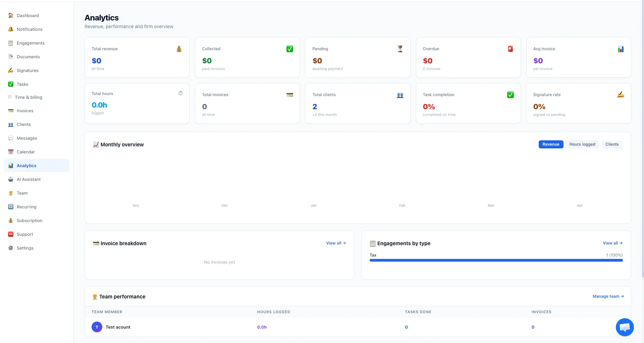Open the chat bubble widget icon
644x343 pixels.
pyautogui.click(x=625, y=327)
